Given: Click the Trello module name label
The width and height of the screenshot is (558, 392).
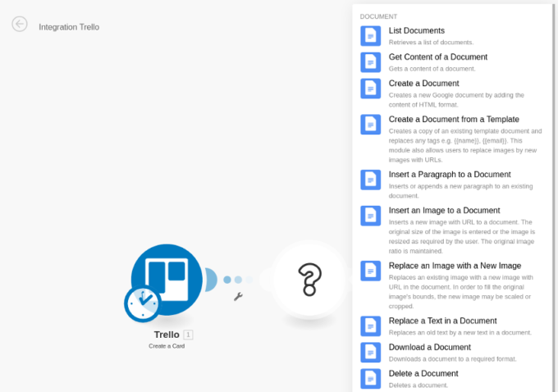Looking at the screenshot, I should click(167, 335).
